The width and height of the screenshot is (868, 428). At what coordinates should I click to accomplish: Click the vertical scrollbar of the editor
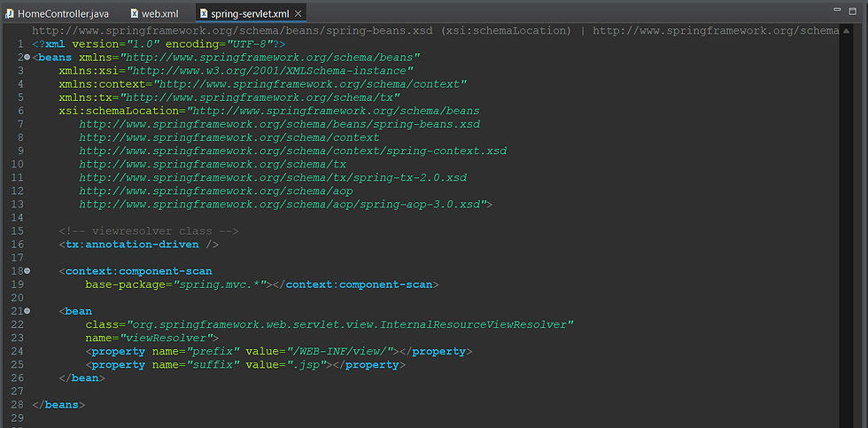(x=846, y=227)
